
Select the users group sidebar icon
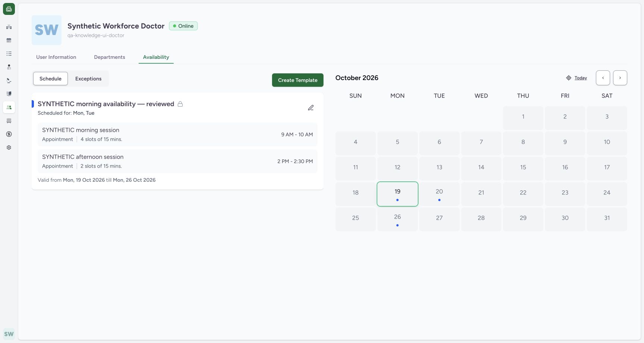9,107
